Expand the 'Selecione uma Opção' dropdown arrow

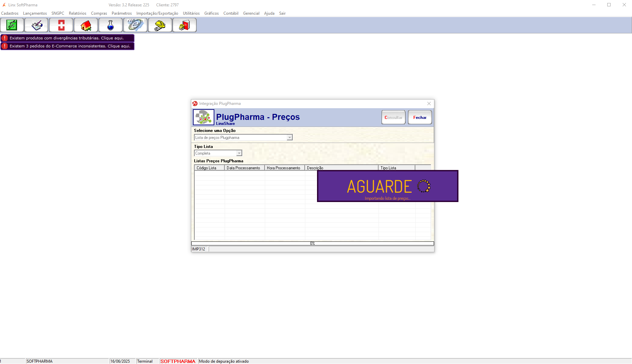[x=290, y=138]
